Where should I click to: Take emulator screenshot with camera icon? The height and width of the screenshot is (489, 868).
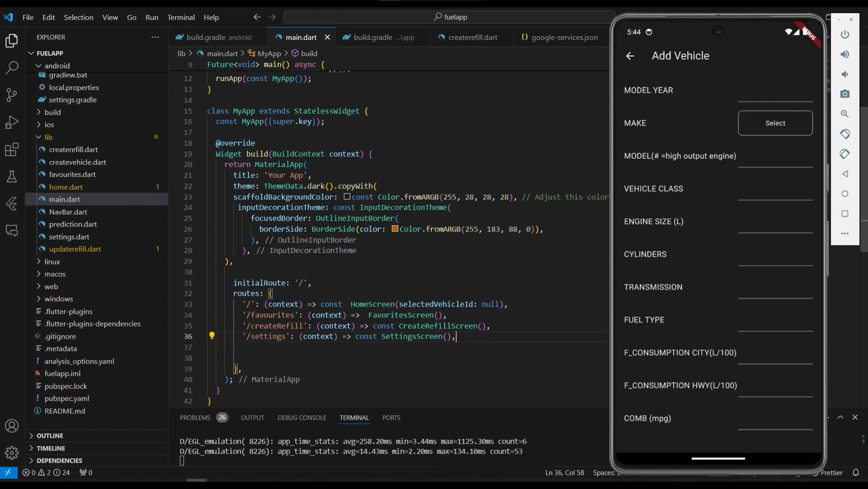(x=845, y=94)
